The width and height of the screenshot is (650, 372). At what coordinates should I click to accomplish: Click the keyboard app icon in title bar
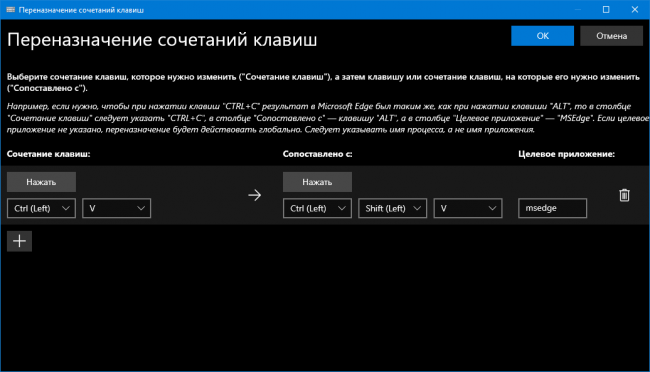click(10, 10)
